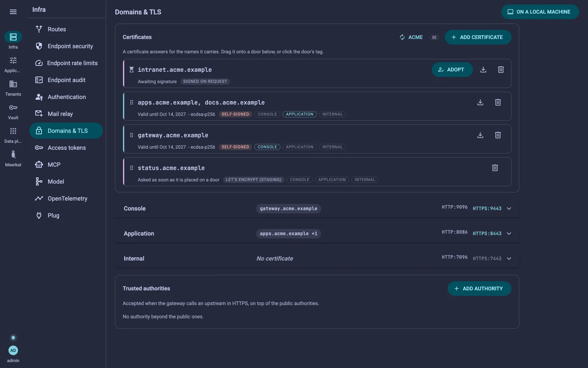Download the gateway.acme.example certificate

(480, 135)
